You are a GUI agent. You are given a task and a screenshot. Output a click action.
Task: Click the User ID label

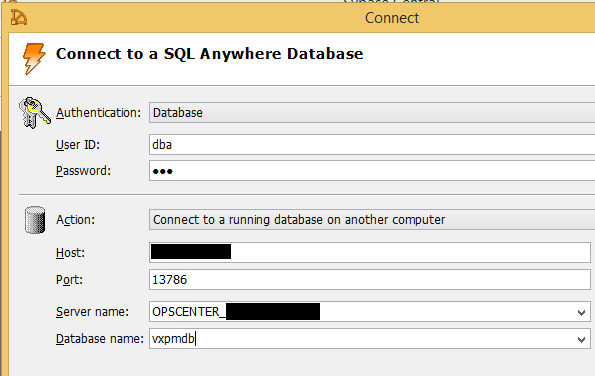pyautogui.click(x=78, y=145)
